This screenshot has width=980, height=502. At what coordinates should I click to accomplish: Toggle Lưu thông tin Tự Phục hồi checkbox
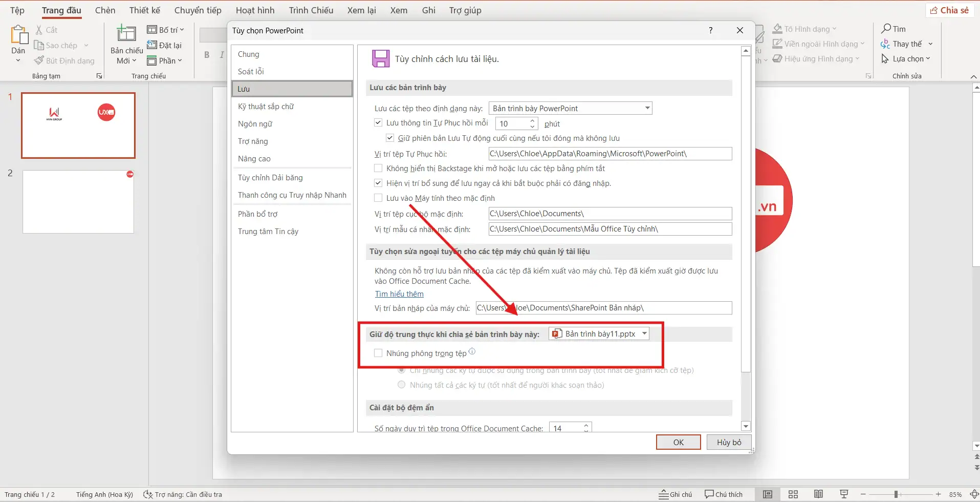point(379,123)
